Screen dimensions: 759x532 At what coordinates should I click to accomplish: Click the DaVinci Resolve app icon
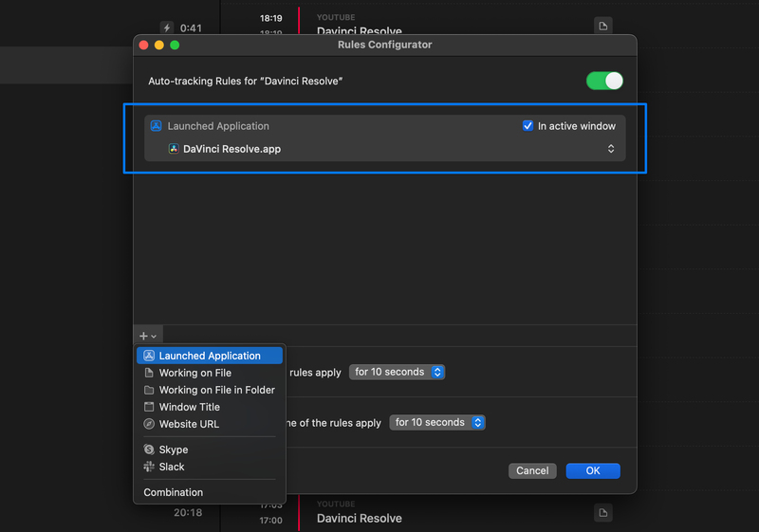pyautogui.click(x=174, y=149)
